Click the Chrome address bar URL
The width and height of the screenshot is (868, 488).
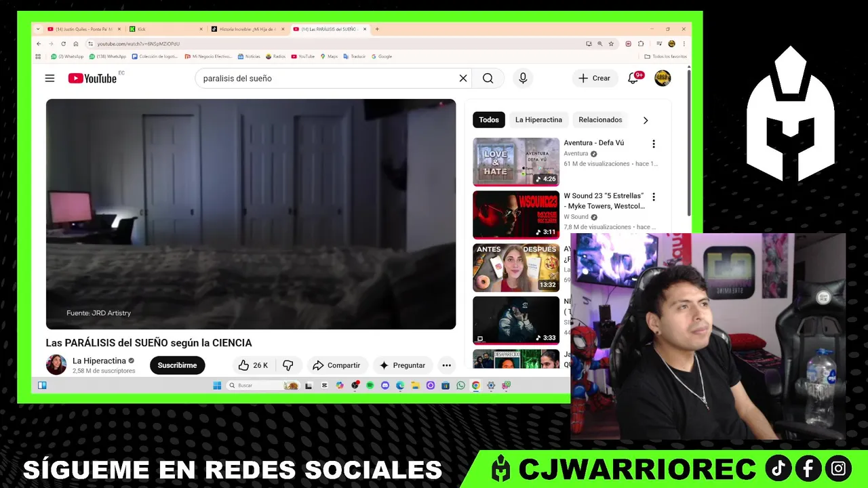pos(138,43)
